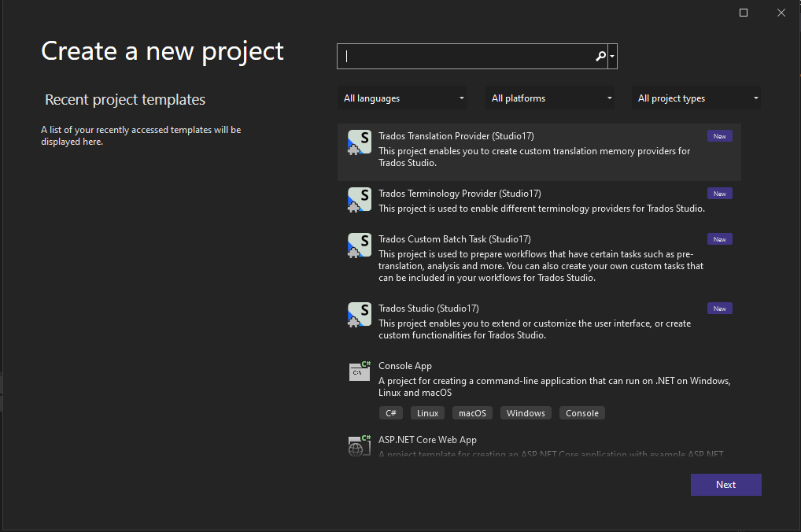Click the Next button

[725, 485]
